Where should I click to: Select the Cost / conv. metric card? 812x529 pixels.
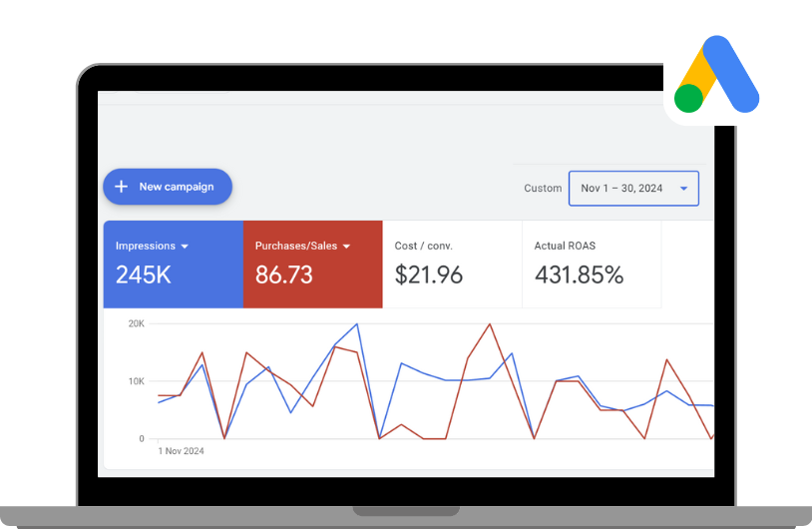(452, 264)
